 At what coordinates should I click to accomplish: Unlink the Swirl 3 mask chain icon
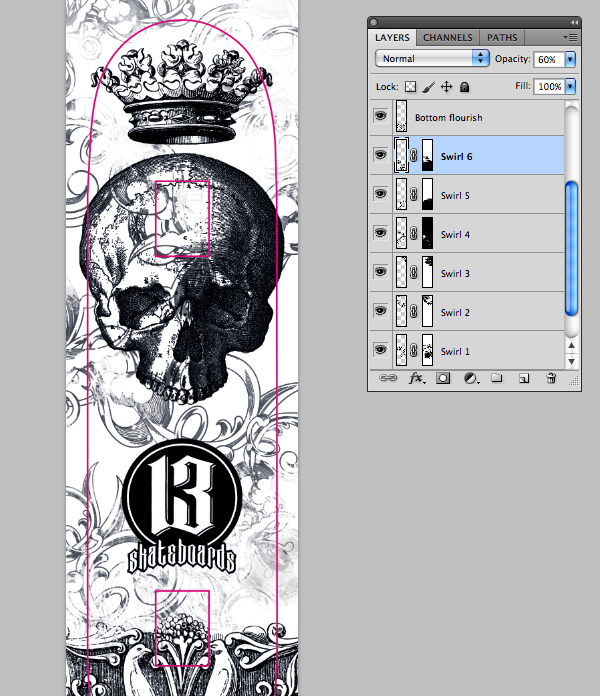[x=414, y=272]
